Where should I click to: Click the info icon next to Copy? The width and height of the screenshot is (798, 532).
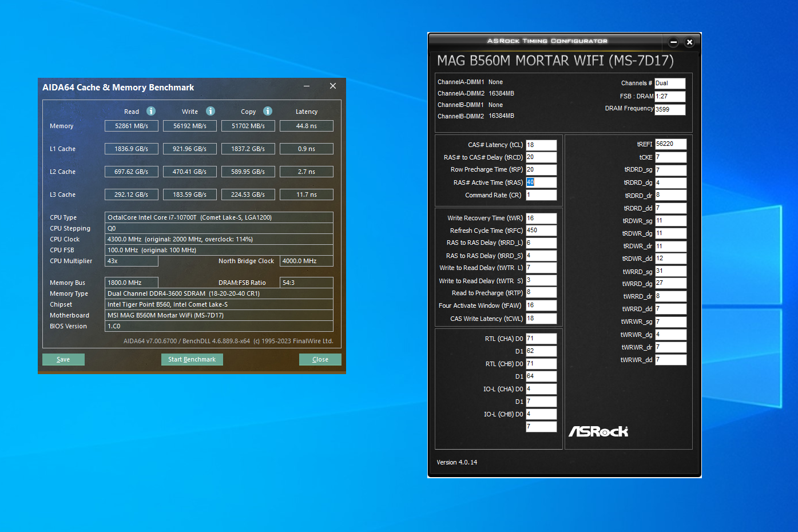click(x=268, y=111)
